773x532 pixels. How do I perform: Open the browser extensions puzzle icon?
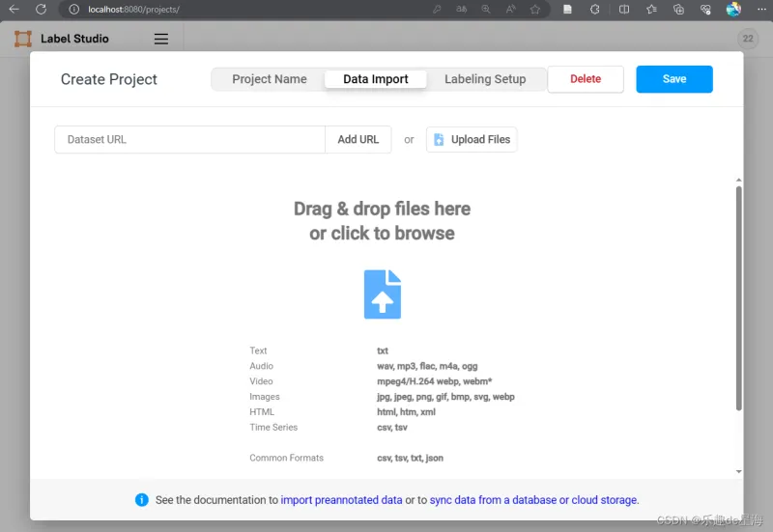coord(595,9)
